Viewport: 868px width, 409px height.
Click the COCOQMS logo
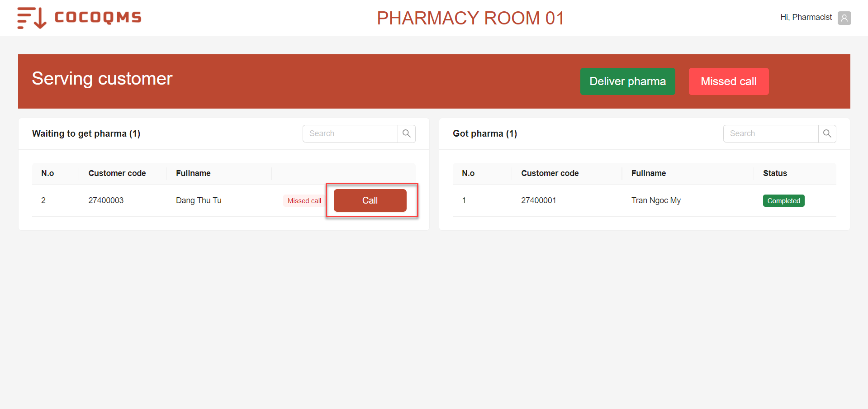(79, 18)
